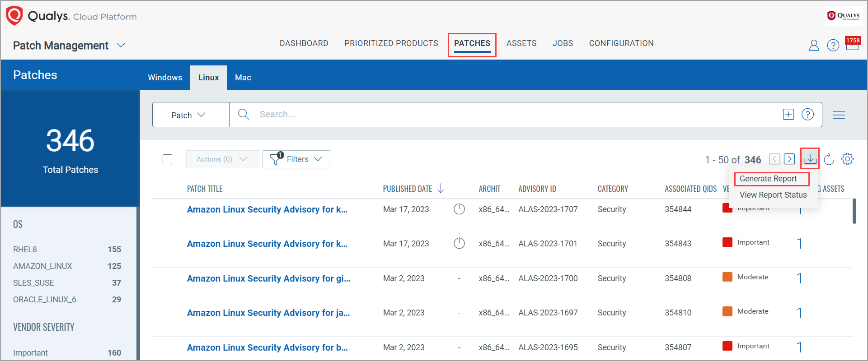Toggle the select-all patches checkbox
Screen dimensions: 868x361
coord(167,159)
